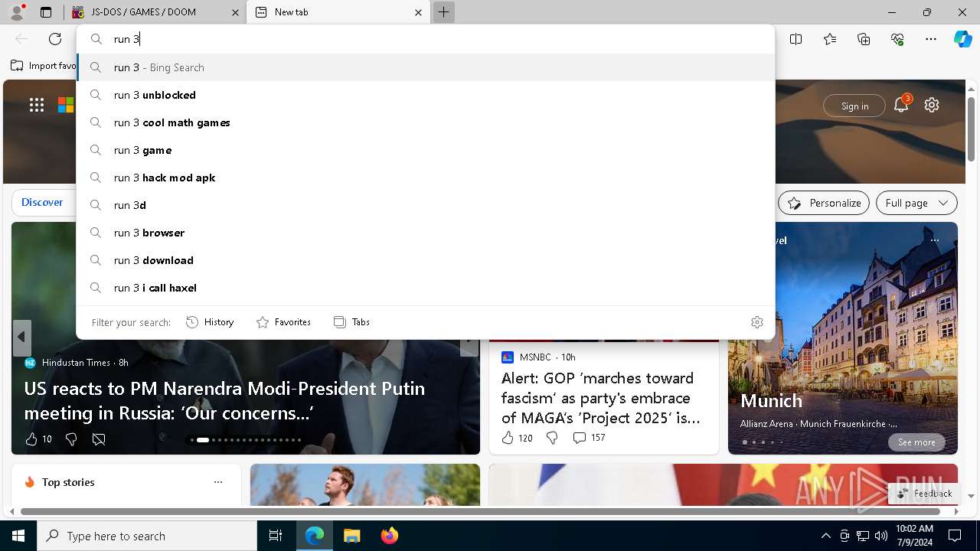Open the Copilot sidebar icon
Image resolution: width=980 pixels, height=551 pixels.
coord(962,39)
